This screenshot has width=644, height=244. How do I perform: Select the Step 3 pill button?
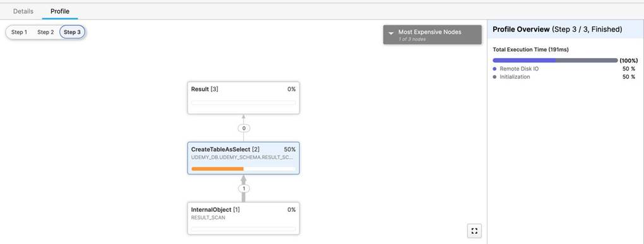coord(72,32)
